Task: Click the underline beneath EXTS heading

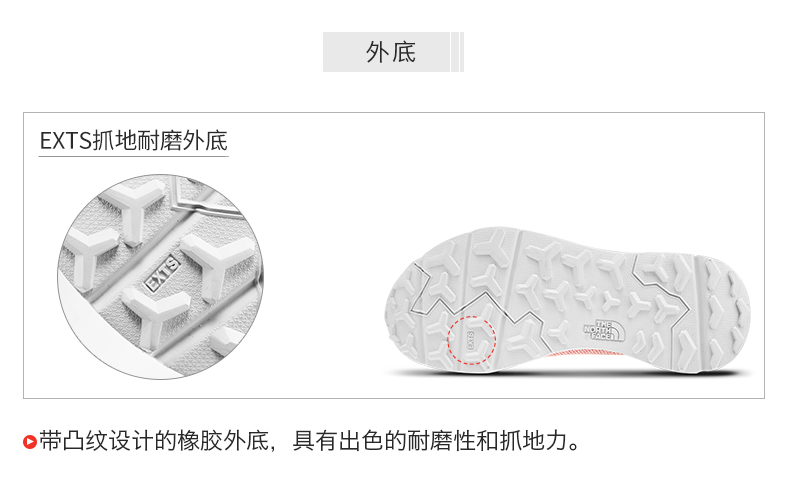Action: click(x=134, y=157)
